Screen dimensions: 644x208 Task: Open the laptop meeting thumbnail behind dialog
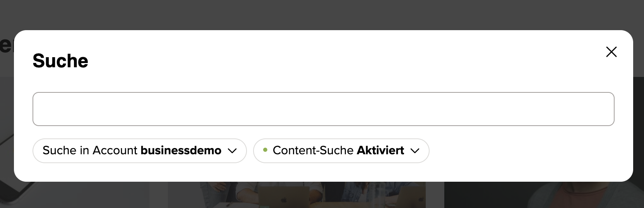tap(296, 195)
